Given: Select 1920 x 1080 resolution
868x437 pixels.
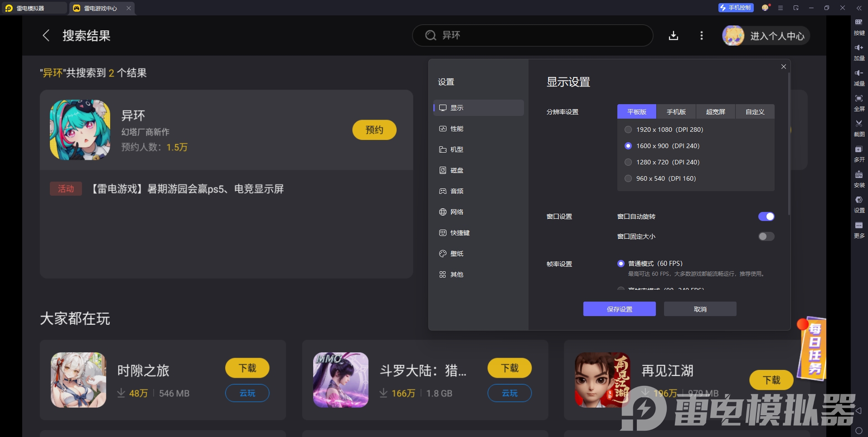Looking at the screenshot, I should coord(628,130).
